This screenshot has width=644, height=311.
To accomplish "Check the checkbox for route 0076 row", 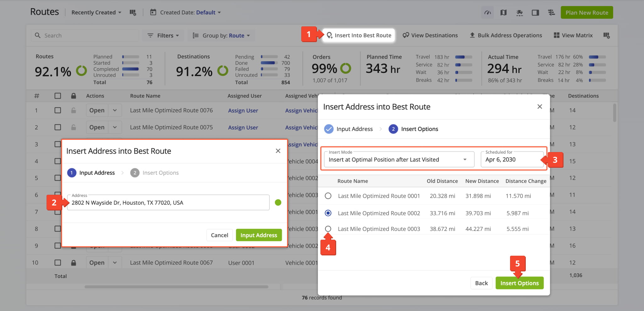I will coord(58,110).
